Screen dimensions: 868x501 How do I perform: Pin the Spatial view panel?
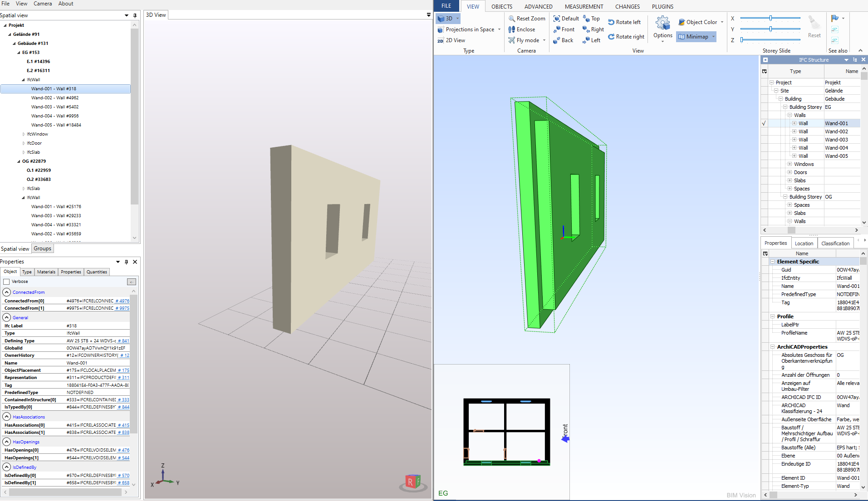(135, 15)
